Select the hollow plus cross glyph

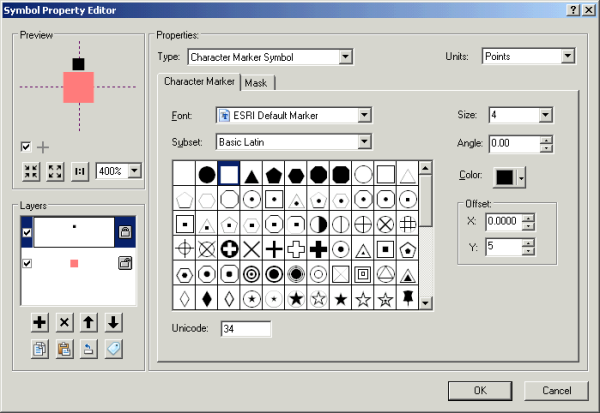tap(296, 249)
